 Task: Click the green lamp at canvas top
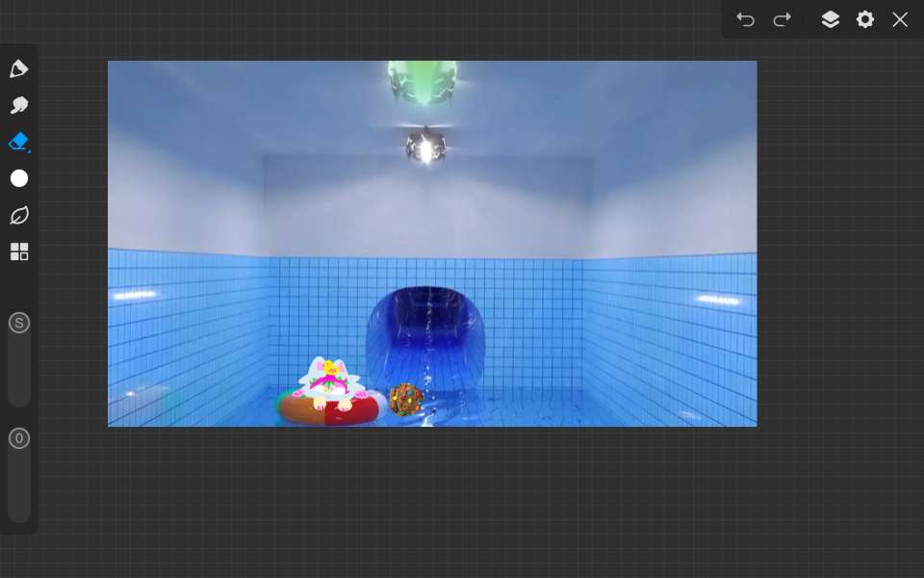[x=422, y=80]
